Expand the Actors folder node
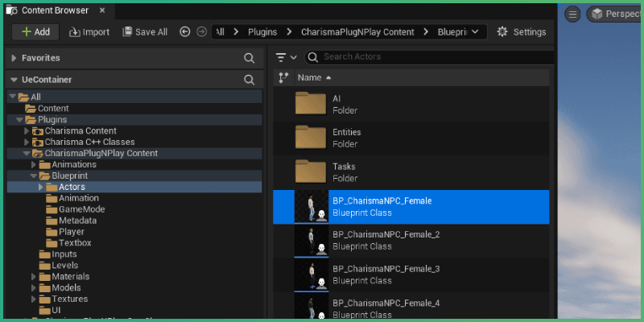The height and width of the screenshot is (322, 644). [x=41, y=187]
